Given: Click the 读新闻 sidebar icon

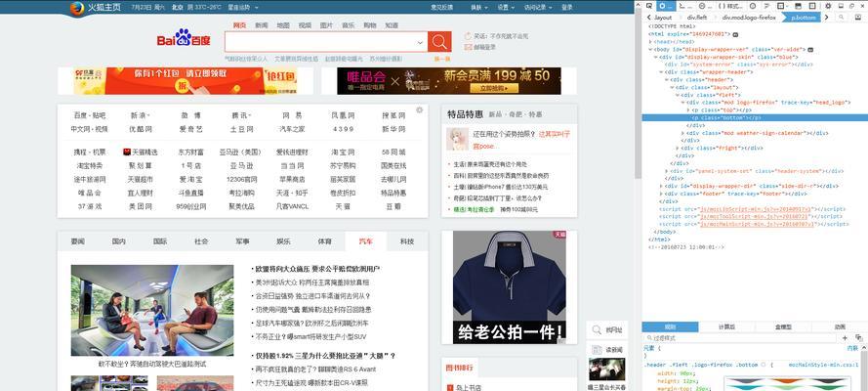Looking at the screenshot, I should point(597,350).
